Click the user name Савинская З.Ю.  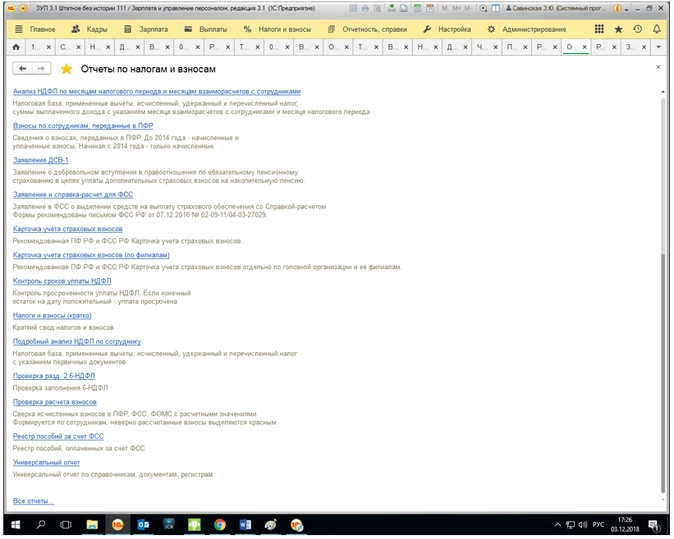pyautogui.click(x=558, y=8)
